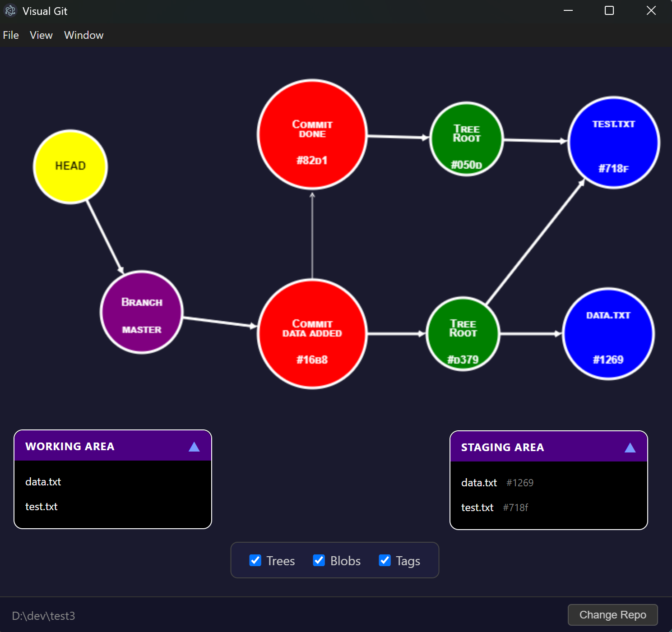Open the Window menu
The width and height of the screenshot is (672, 632).
pyautogui.click(x=83, y=35)
